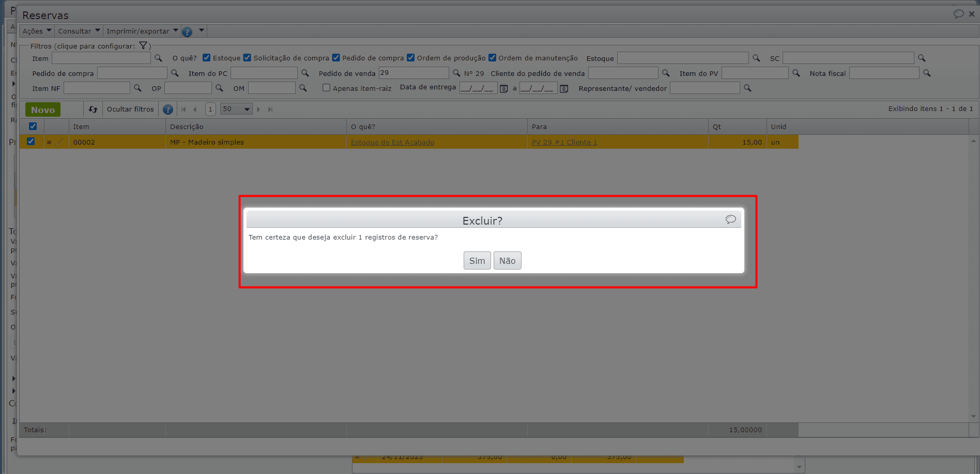
Task: Click Não to cancel deletion
Action: pos(508,261)
